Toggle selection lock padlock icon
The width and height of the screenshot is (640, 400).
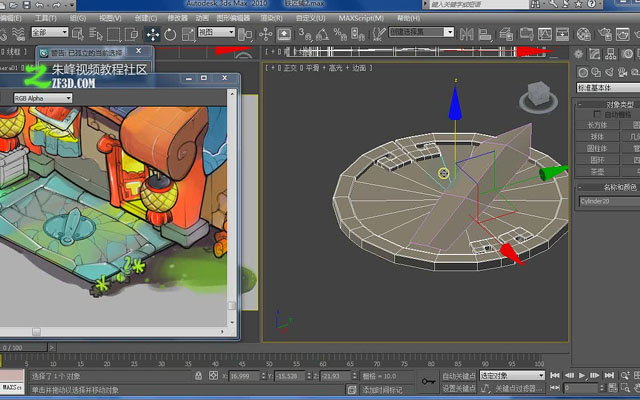pos(198,376)
